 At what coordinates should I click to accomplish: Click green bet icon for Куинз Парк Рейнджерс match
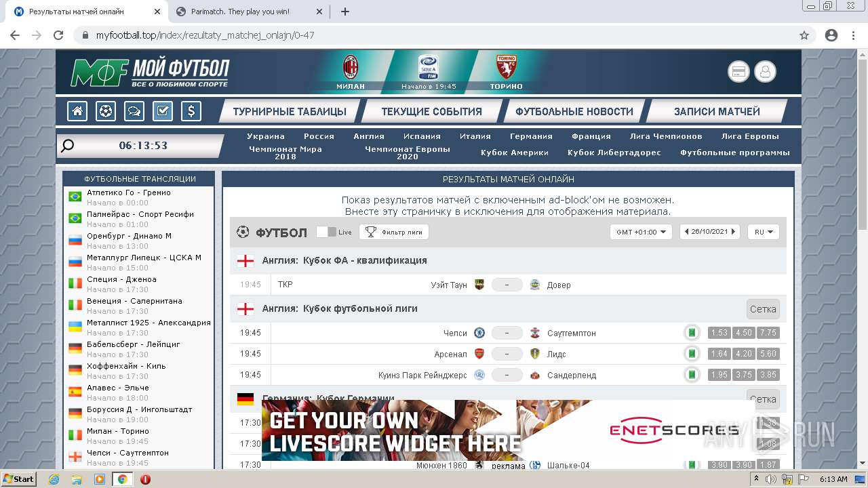(x=692, y=375)
